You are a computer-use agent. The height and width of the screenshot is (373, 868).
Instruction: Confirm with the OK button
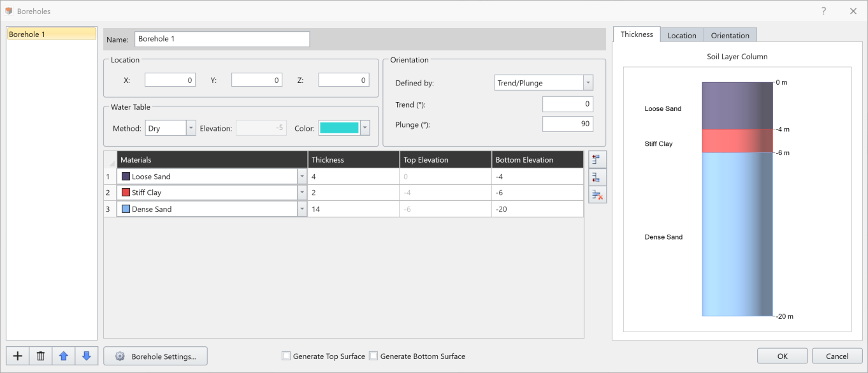(x=783, y=356)
